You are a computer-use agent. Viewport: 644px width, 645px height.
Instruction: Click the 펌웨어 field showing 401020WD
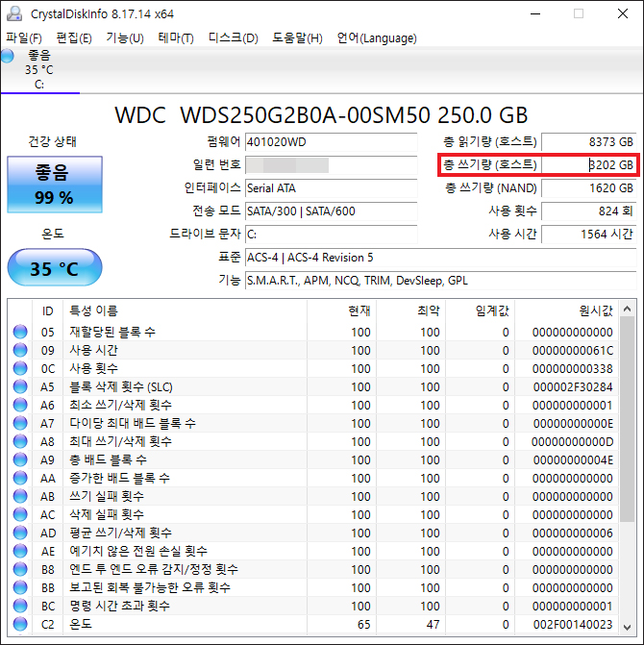tap(331, 142)
